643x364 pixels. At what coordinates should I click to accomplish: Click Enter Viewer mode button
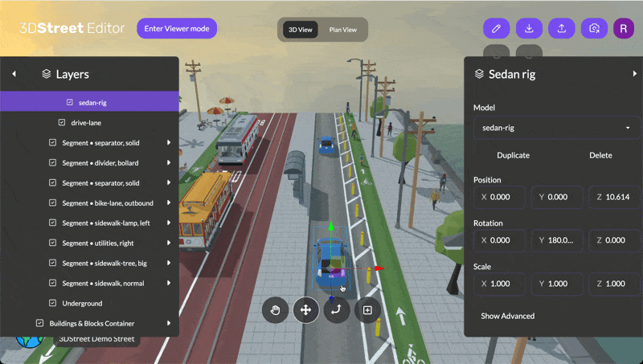[176, 28]
